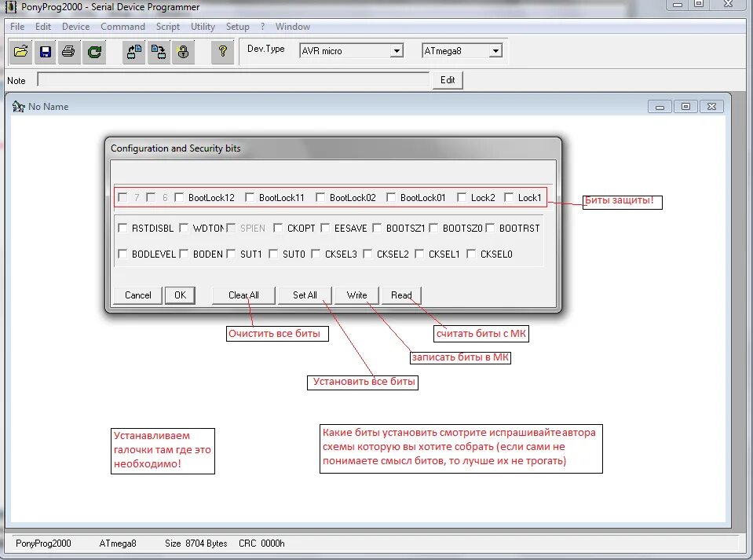Check the WDTON fuse checkbox
The image size is (753, 560).
(x=184, y=228)
